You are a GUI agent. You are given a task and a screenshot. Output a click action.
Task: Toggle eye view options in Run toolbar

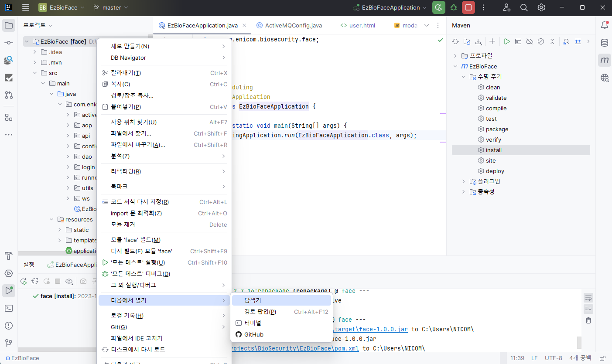click(69, 281)
